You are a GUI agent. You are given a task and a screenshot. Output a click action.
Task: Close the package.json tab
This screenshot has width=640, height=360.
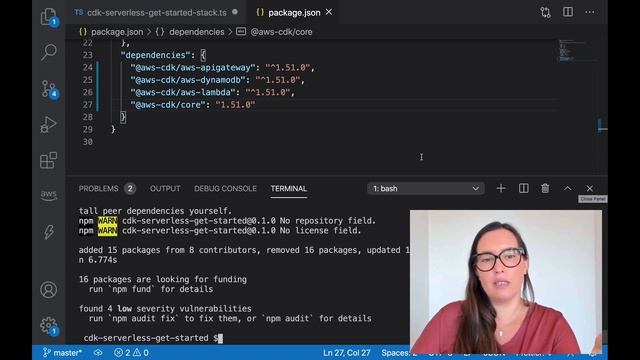[329, 12]
